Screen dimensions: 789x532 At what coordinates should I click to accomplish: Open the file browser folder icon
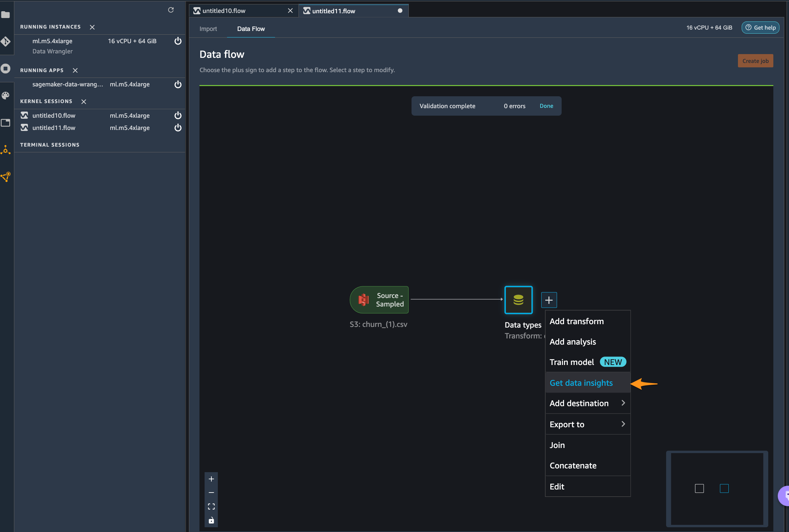point(5,15)
